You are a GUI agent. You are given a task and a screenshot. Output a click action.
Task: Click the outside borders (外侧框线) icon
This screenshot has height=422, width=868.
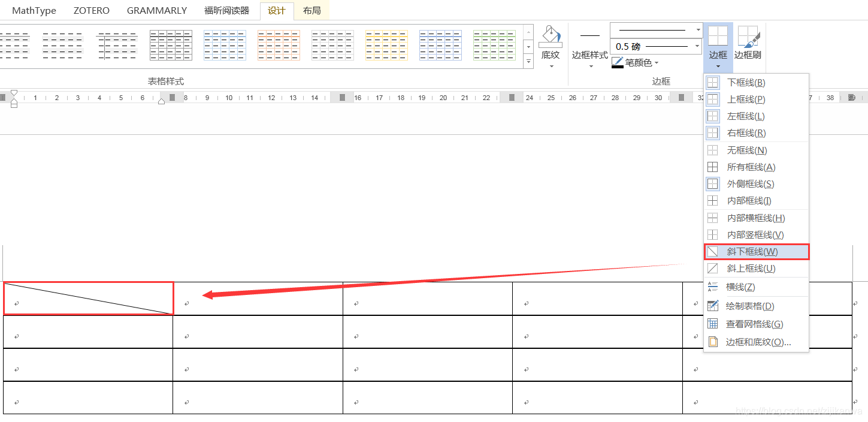tap(713, 184)
